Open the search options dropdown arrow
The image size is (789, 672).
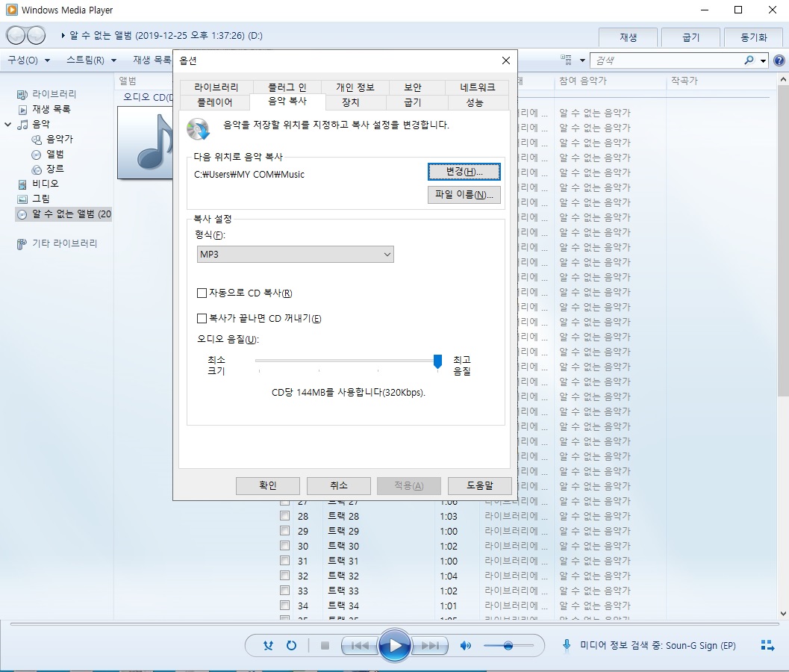tap(764, 61)
